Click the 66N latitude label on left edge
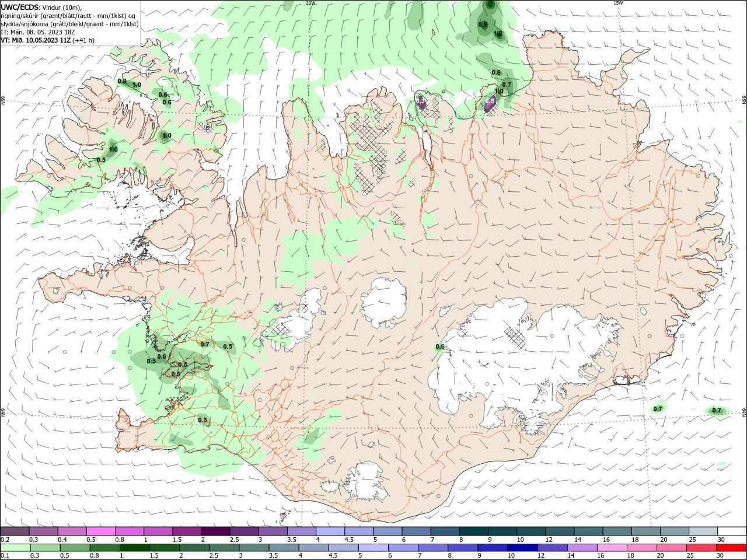 point(3,101)
